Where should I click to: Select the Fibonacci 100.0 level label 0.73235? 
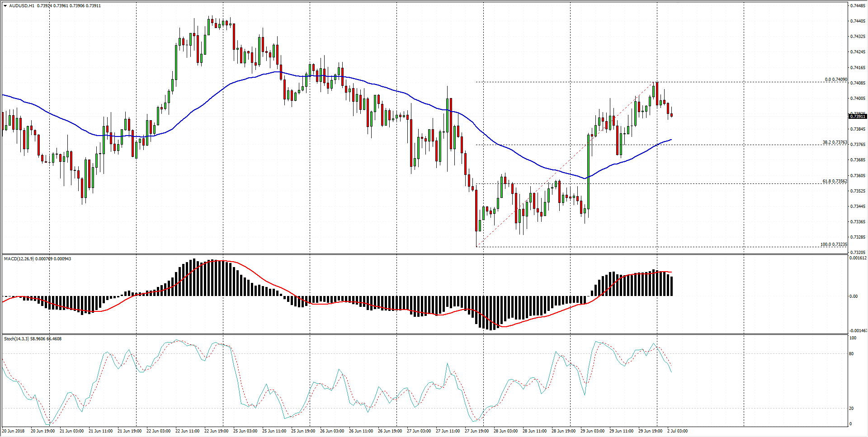coord(834,244)
